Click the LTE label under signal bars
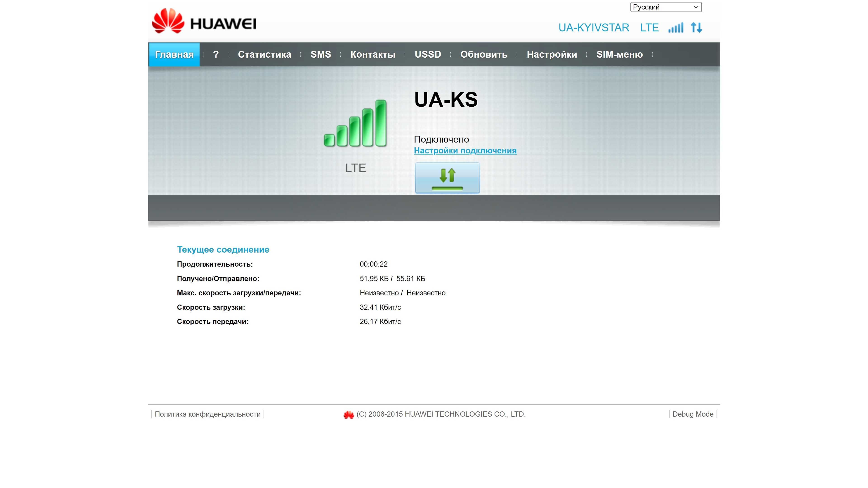The image size is (868, 488). click(x=356, y=168)
